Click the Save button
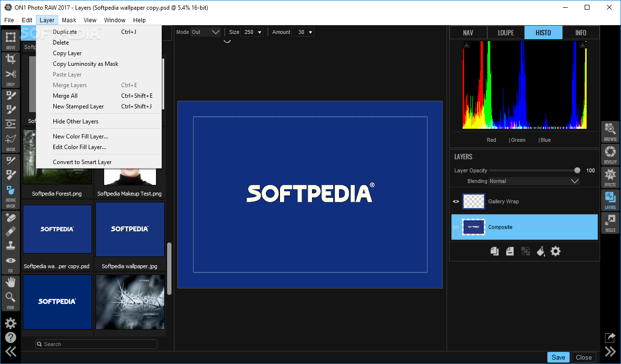Viewport: 621px width, 364px height. click(559, 357)
